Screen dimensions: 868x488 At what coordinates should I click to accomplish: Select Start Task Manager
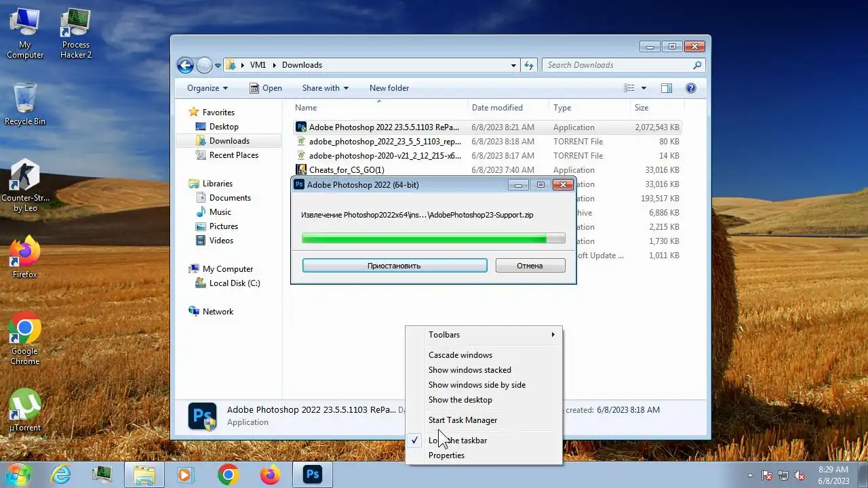[484, 420]
